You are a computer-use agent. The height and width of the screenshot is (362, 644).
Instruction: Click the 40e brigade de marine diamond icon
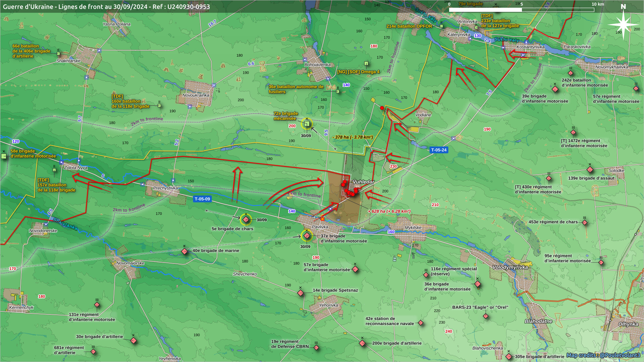point(184,251)
